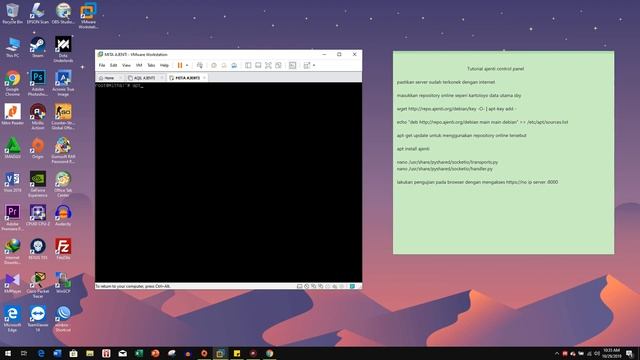The image size is (640, 360).
Task: Click the network adapter status icon
Action: point(313,287)
